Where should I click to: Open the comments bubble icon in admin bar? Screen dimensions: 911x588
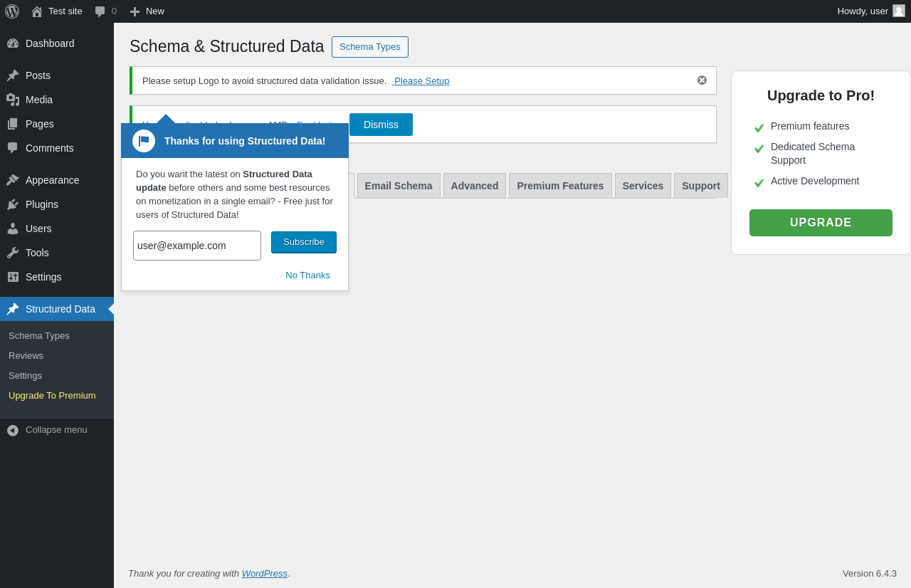pos(100,11)
